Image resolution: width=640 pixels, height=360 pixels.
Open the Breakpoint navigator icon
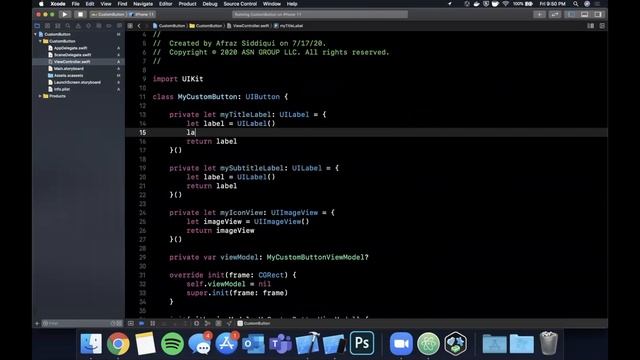(x=109, y=26)
